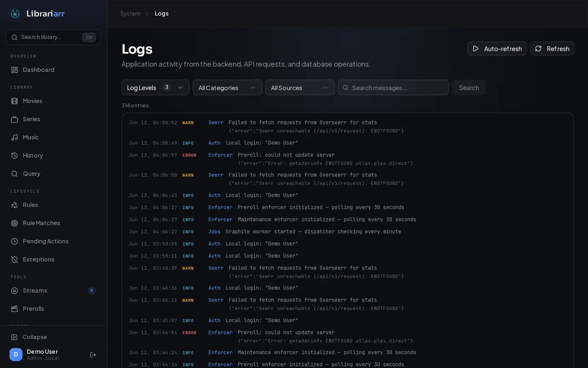Image resolution: width=588 pixels, height=368 pixels.
Task: Click the magnifier icon in Search messages field
Action: coord(345,87)
